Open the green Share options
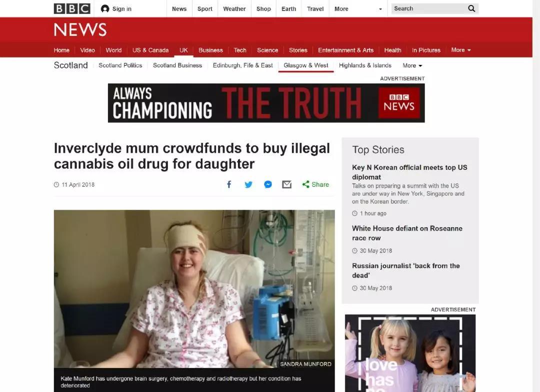 315,185
